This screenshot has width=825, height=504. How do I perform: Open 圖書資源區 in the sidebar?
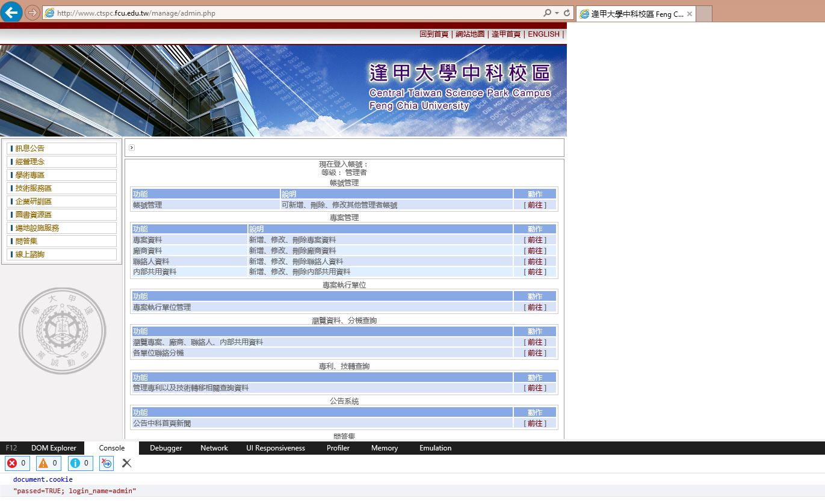point(61,215)
